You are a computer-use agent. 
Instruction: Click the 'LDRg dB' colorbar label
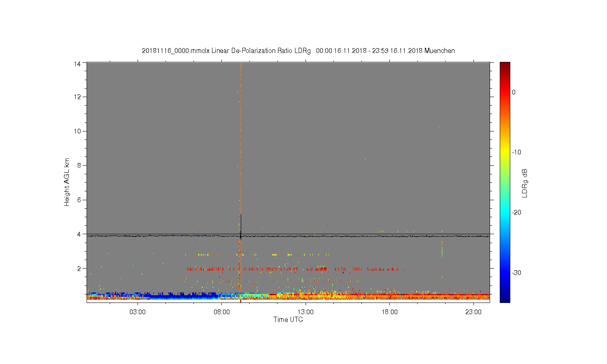524,183
